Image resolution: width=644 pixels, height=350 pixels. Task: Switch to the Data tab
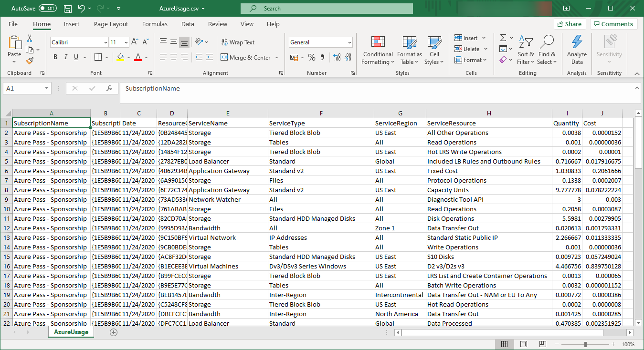[188, 24]
